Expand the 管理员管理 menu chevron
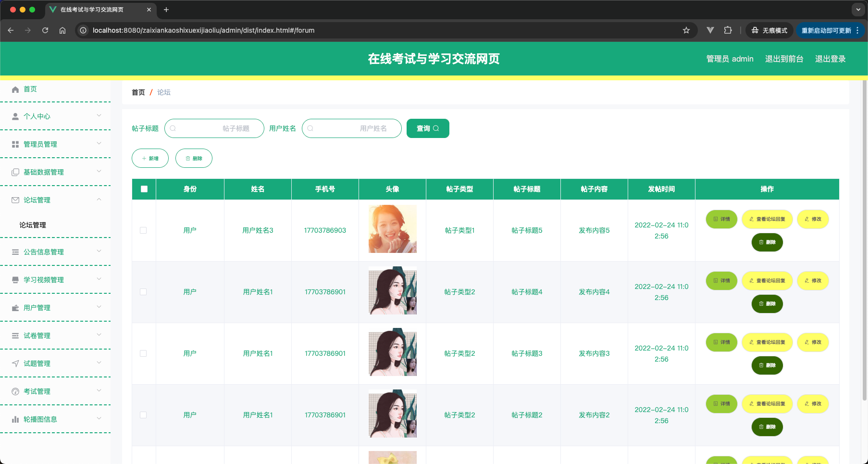 [x=99, y=143]
